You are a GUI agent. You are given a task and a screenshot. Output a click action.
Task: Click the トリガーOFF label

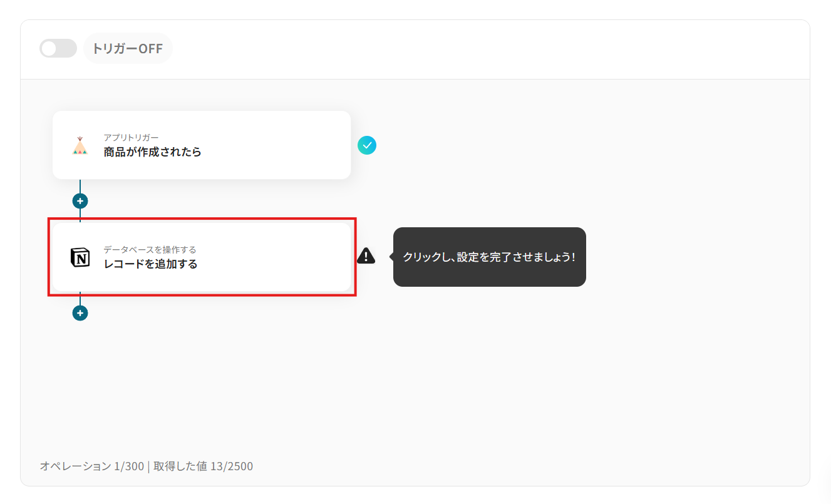128,48
